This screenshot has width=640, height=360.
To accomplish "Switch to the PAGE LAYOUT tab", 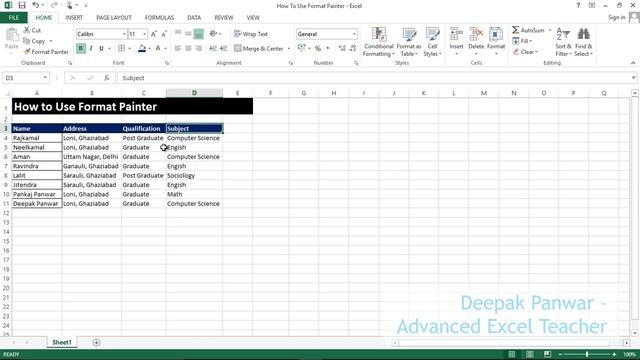I will 114,18.
